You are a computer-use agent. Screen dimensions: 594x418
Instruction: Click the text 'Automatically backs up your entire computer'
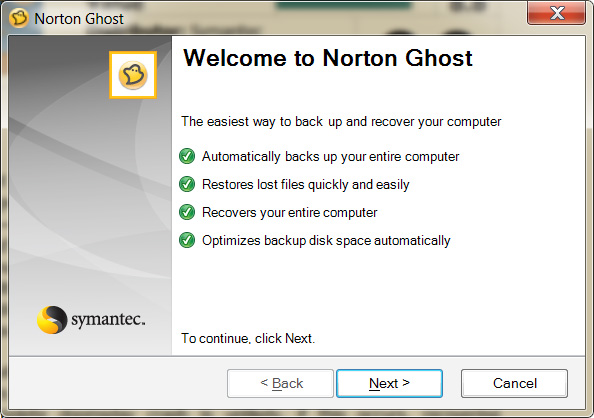coord(330,157)
